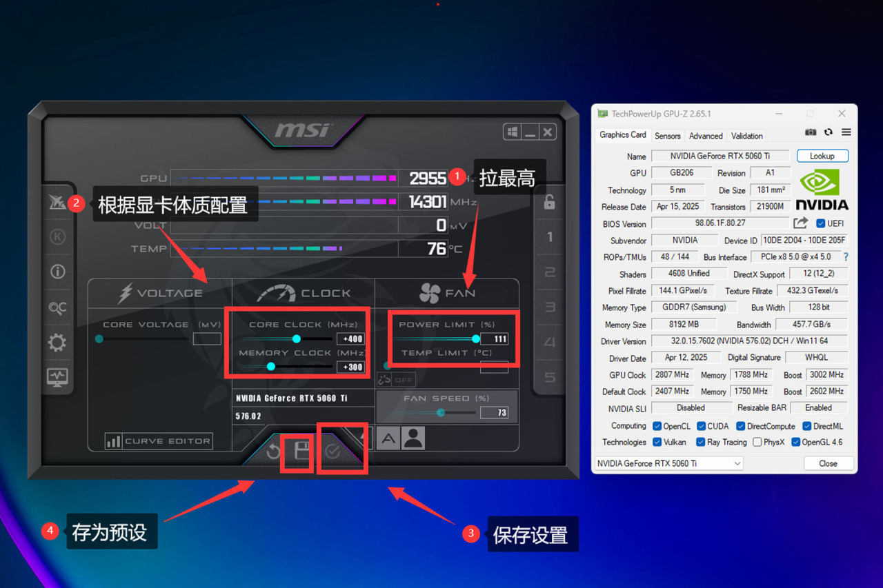The width and height of the screenshot is (883, 588).
Task: Click the Core Voltage slider handle
Action: point(99,338)
